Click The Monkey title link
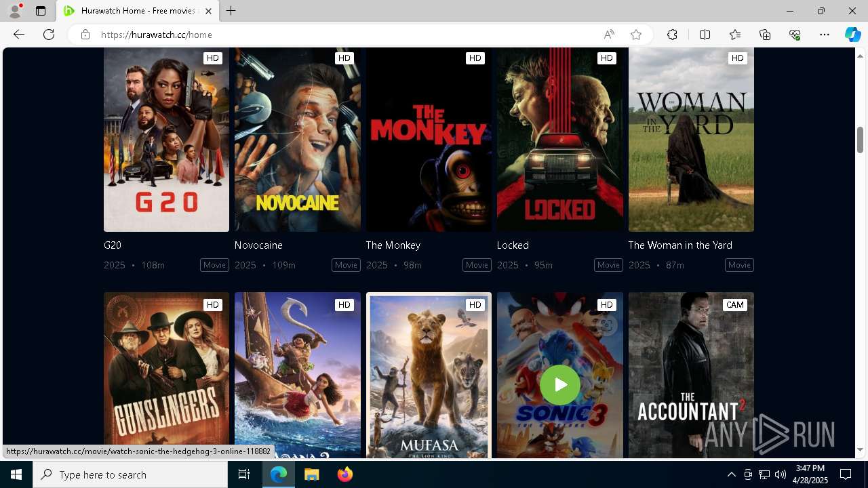This screenshot has height=488, width=868. coord(393,245)
